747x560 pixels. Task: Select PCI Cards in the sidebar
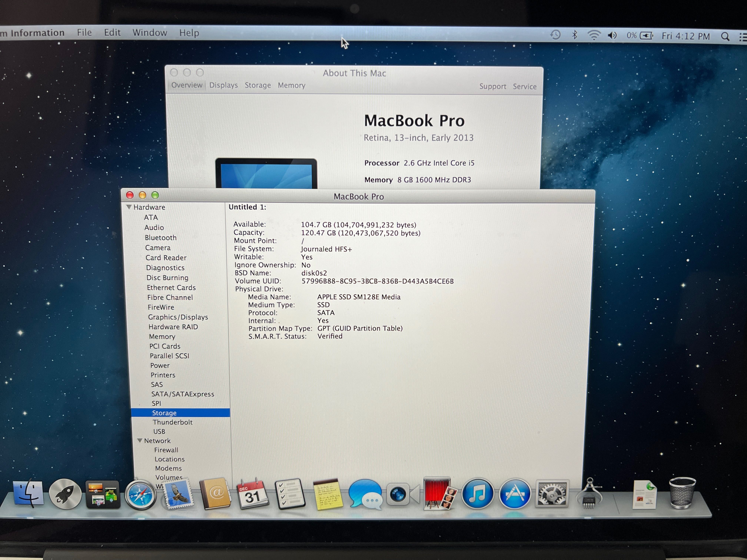point(165,346)
